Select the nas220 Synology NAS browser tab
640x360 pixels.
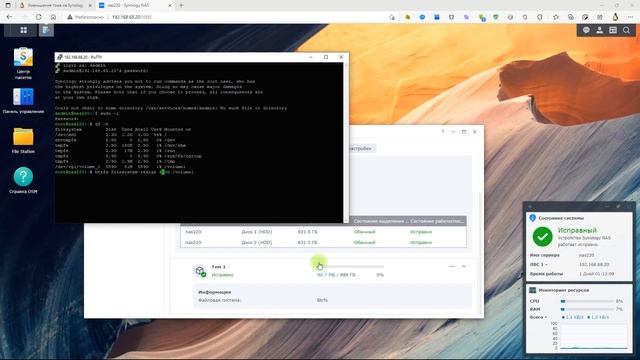[135, 5]
